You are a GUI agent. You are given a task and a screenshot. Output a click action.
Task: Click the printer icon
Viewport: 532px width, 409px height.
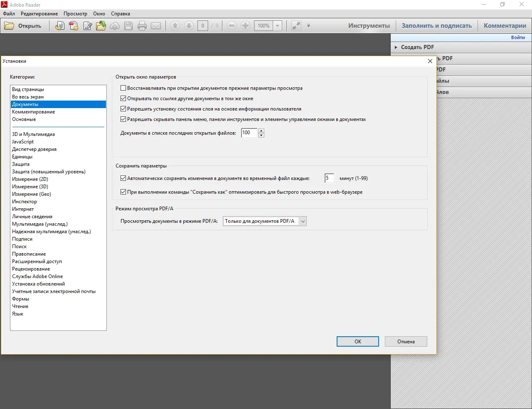(142, 26)
